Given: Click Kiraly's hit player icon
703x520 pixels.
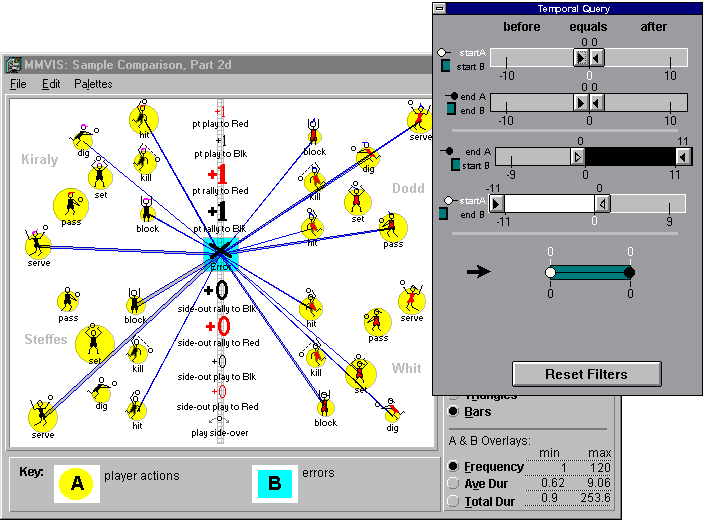Looking at the screenshot, I should coord(143,118).
